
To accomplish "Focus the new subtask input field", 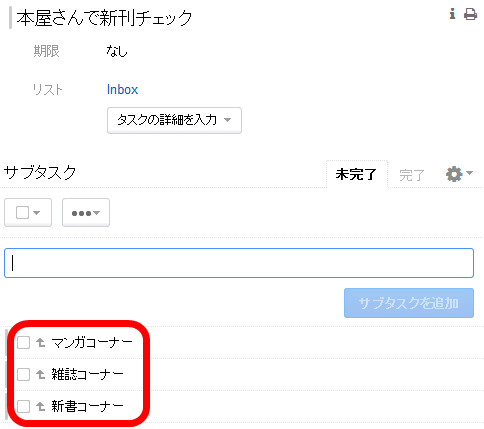I will [x=239, y=263].
